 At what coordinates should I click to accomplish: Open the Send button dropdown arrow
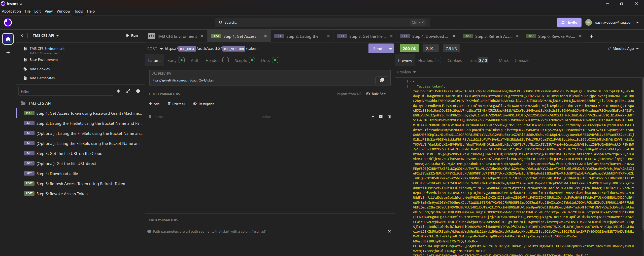(390, 49)
